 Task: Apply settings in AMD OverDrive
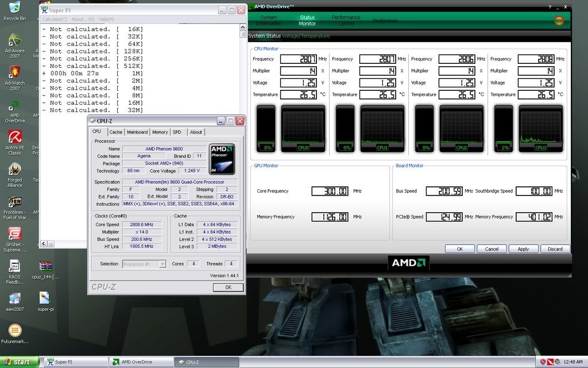click(x=524, y=249)
